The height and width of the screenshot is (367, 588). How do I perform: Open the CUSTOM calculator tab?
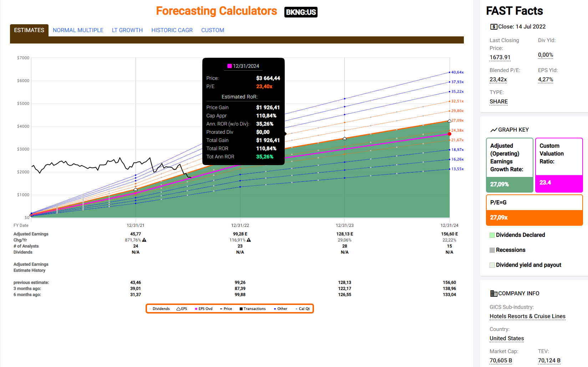coord(213,30)
